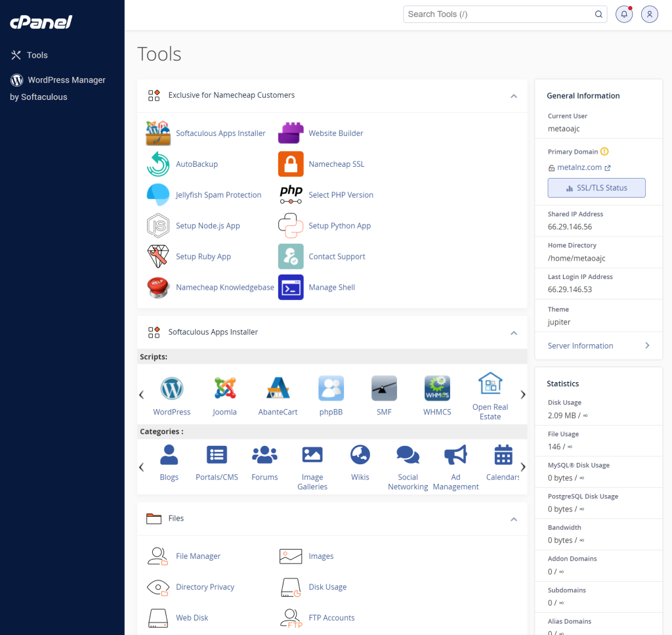Click the Primary Domain warning icon
Screen dimensions: 672x635
tap(604, 151)
